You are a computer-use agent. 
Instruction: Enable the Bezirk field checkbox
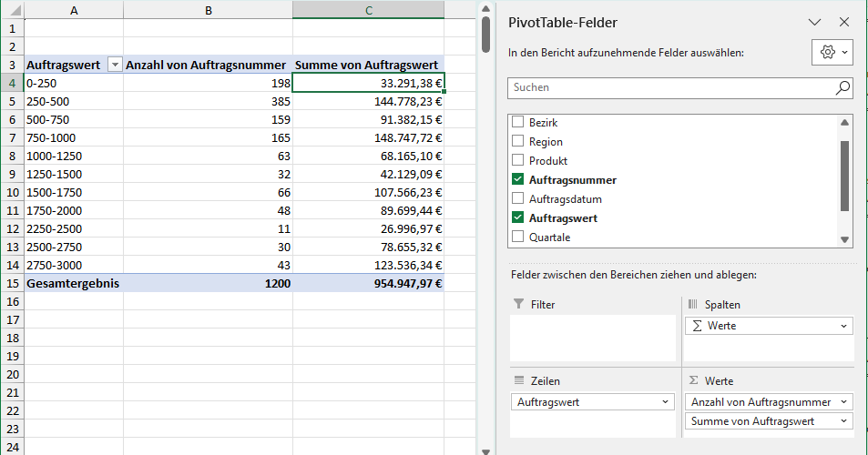pyautogui.click(x=518, y=122)
